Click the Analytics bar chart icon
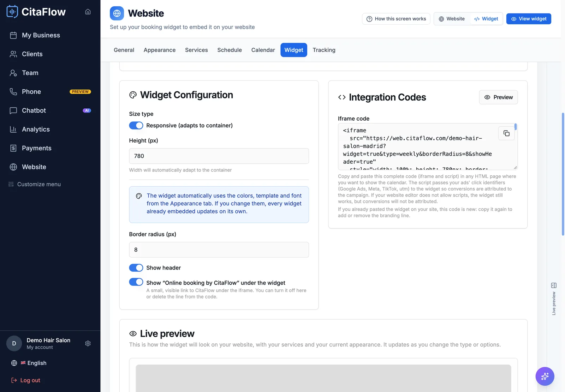This screenshot has width=565, height=392. [13, 129]
